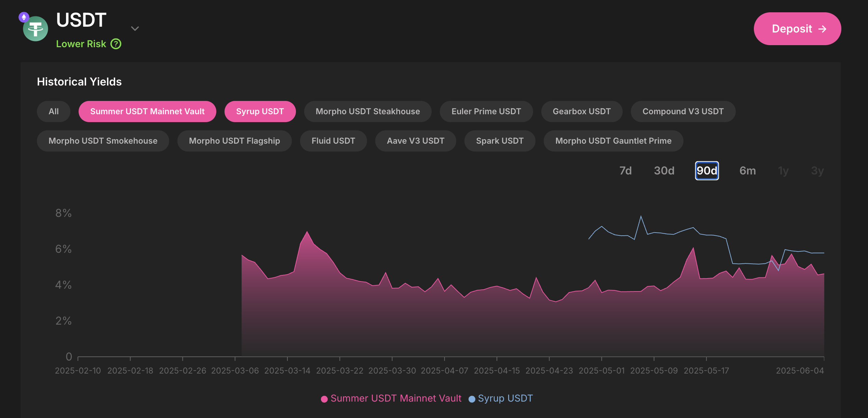Switch the chart range to 7d
The width and height of the screenshot is (868, 418).
(x=625, y=171)
